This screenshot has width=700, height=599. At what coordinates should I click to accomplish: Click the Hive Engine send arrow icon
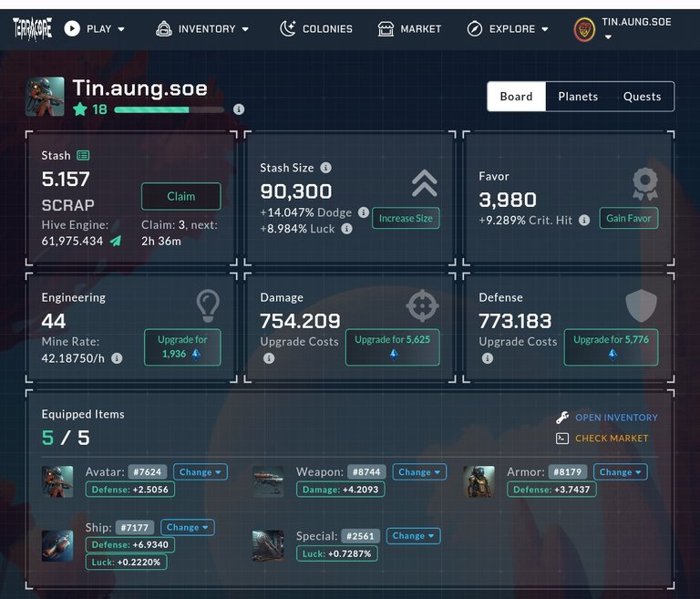[116, 242]
